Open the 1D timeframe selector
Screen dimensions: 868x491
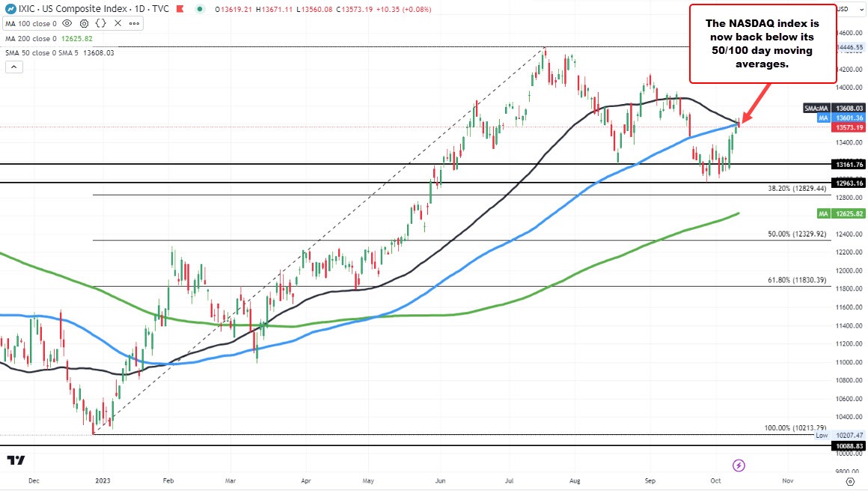click(141, 10)
